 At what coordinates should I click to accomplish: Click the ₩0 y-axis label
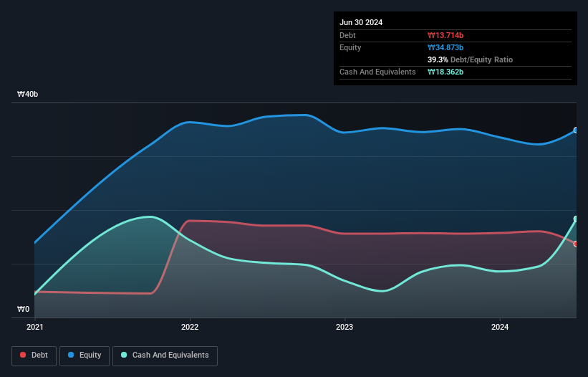coord(23,309)
